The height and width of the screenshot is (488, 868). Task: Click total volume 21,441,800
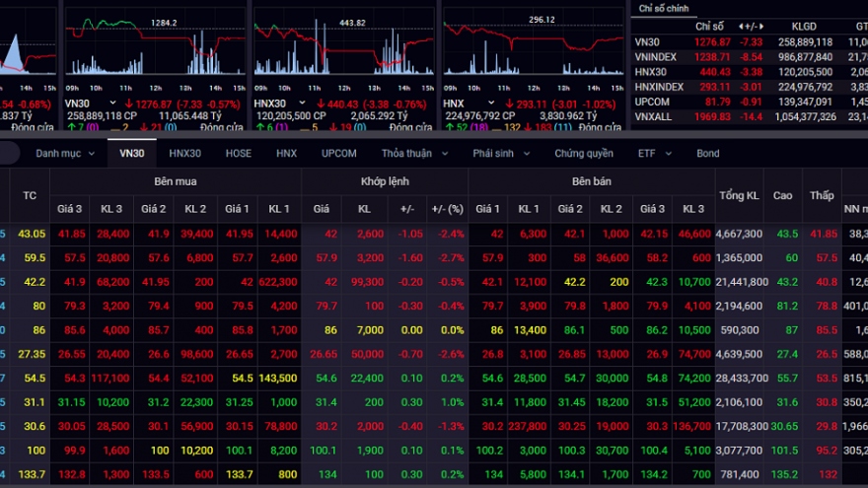[x=742, y=282]
